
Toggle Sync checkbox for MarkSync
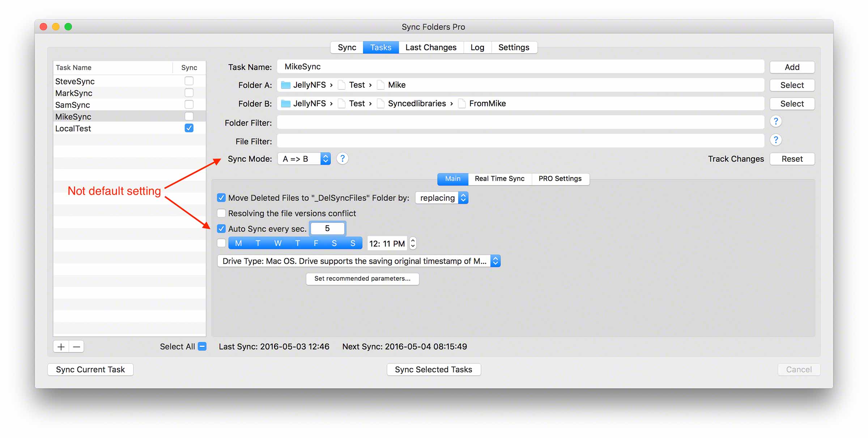click(x=189, y=93)
